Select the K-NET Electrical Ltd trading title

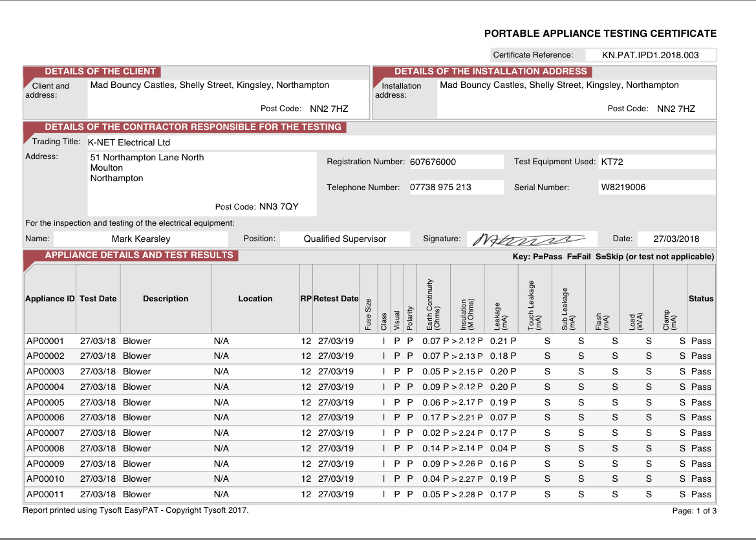(129, 142)
